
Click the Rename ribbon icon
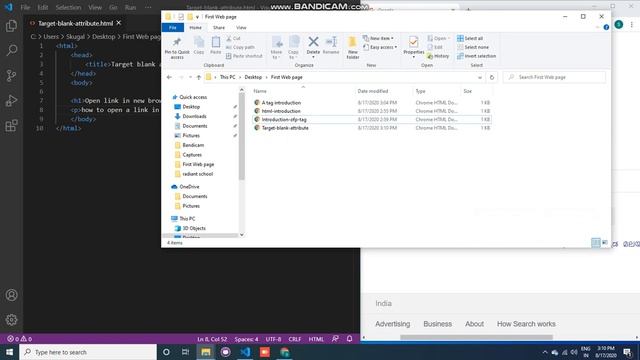coord(331,45)
